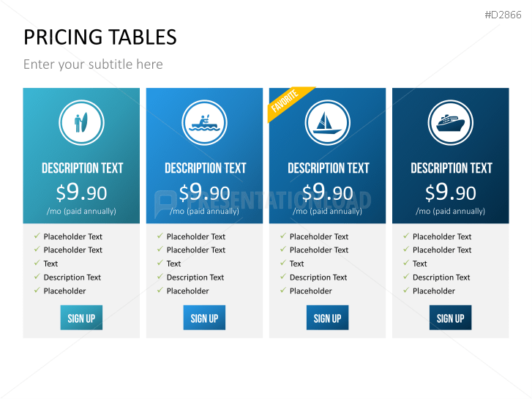
Task: Click '/mo (paid annually)' in first card
Action: tap(81, 212)
